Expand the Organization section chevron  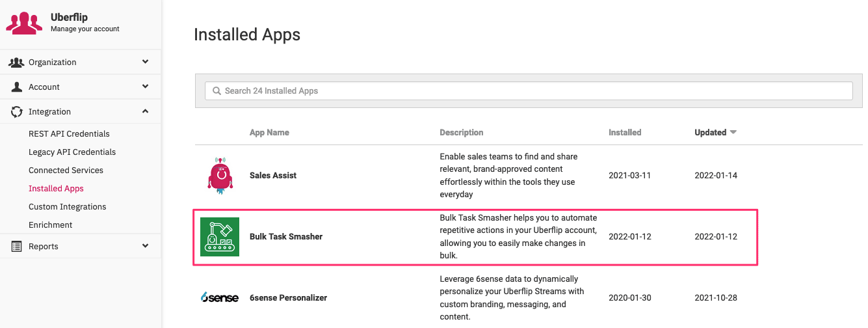click(x=145, y=62)
